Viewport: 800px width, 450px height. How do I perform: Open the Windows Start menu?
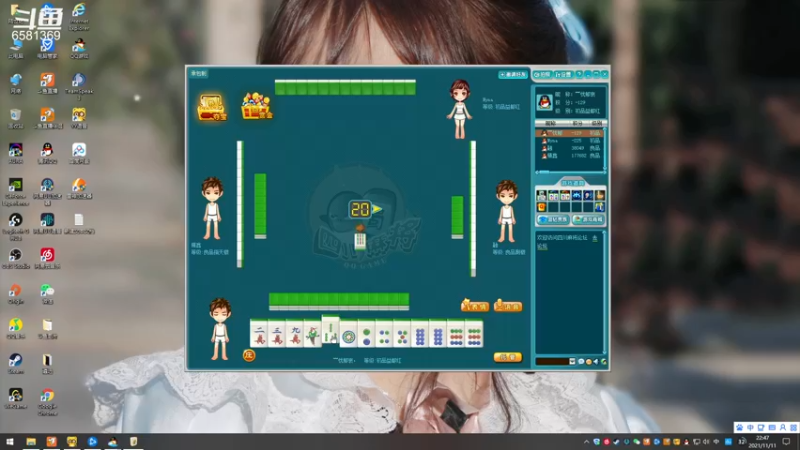tap(10, 441)
